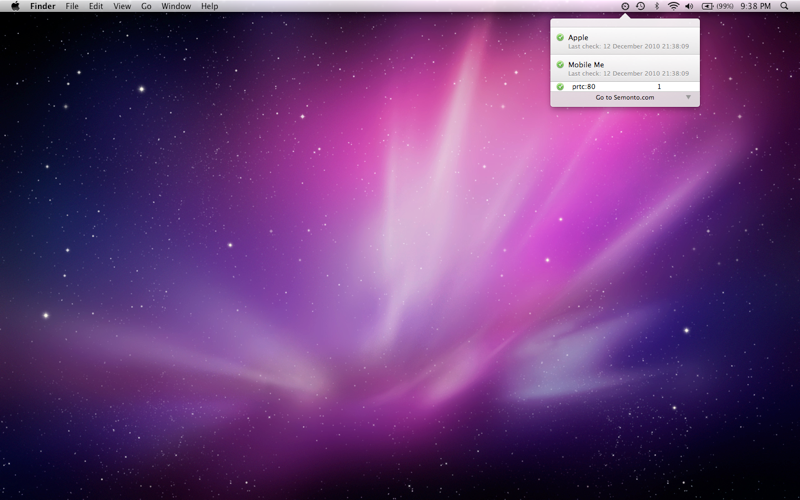Open the File menu
Screen dimensions: 800x500
[72, 6]
